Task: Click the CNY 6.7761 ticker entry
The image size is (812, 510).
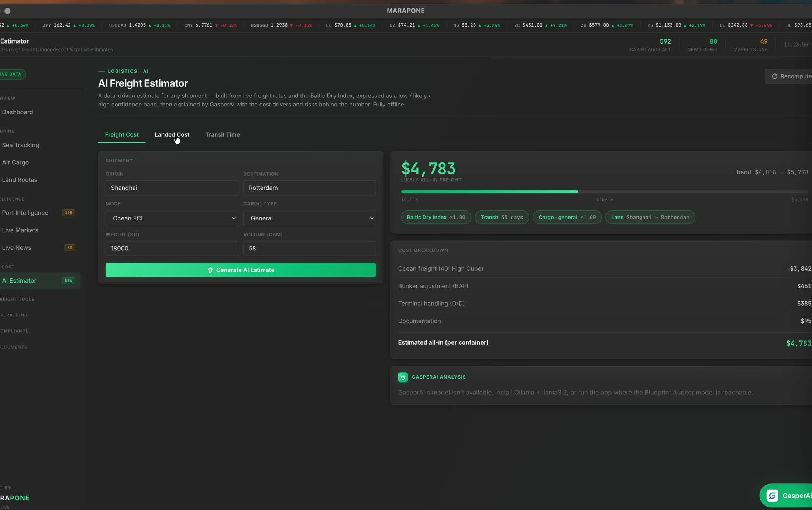Action: point(210,25)
